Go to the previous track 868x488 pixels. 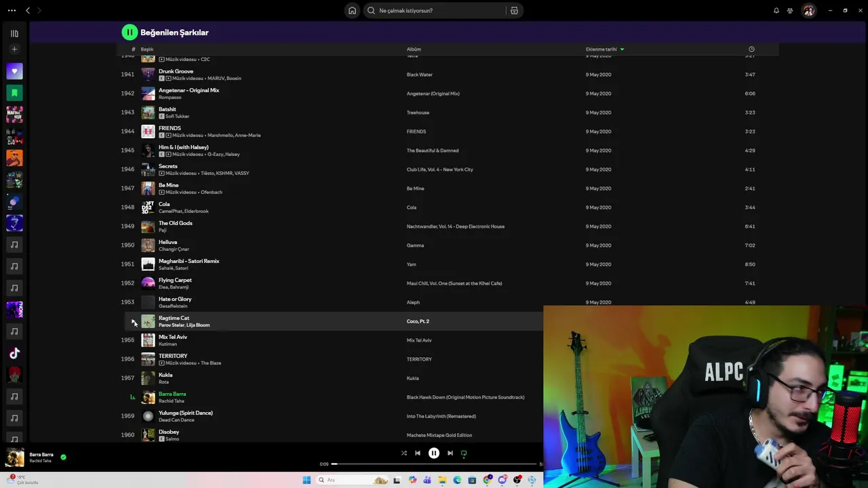click(418, 453)
